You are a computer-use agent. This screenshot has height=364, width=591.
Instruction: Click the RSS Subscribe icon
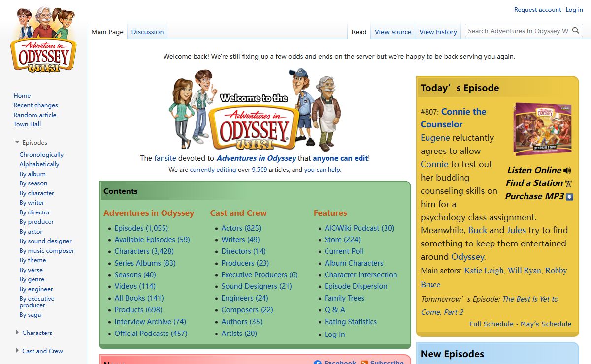point(364,363)
